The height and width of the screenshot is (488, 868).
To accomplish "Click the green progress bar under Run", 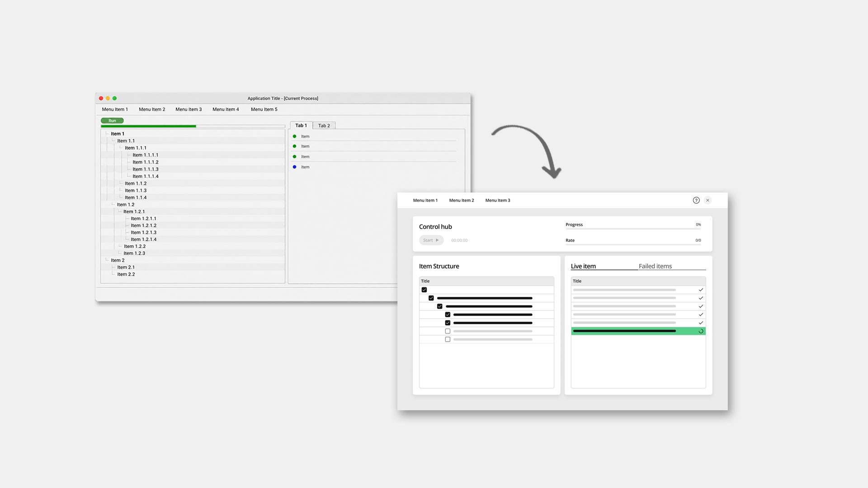I will click(148, 127).
